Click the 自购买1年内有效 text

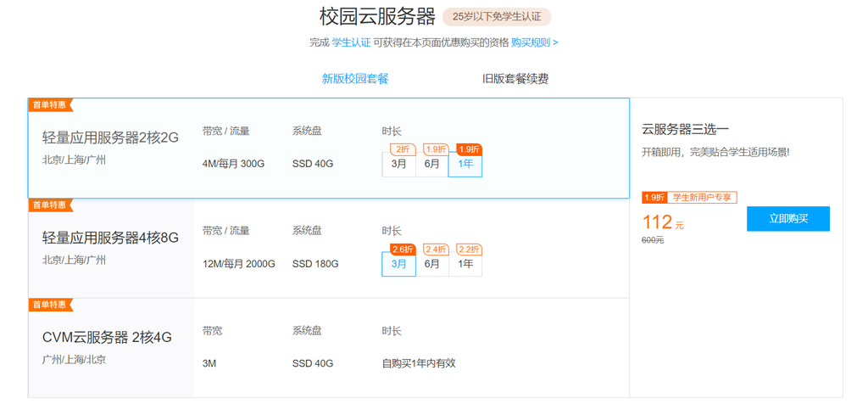(419, 363)
